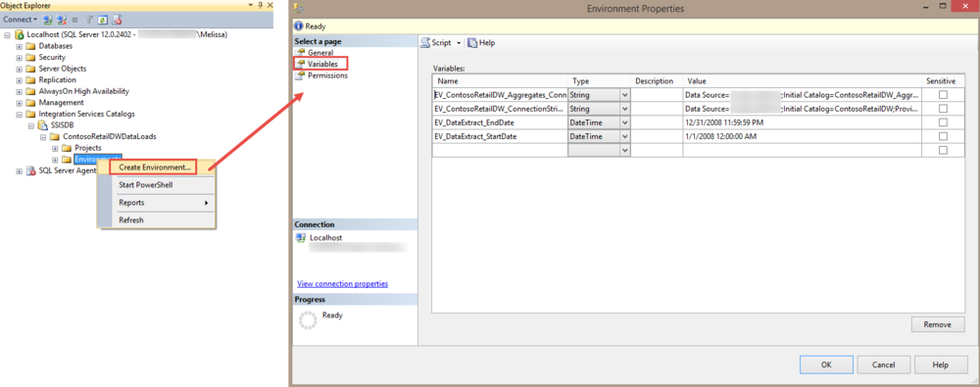The width and height of the screenshot is (980, 387).
Task: Expand the SQL Server Agent node
Action: click(x=20, y=171)
